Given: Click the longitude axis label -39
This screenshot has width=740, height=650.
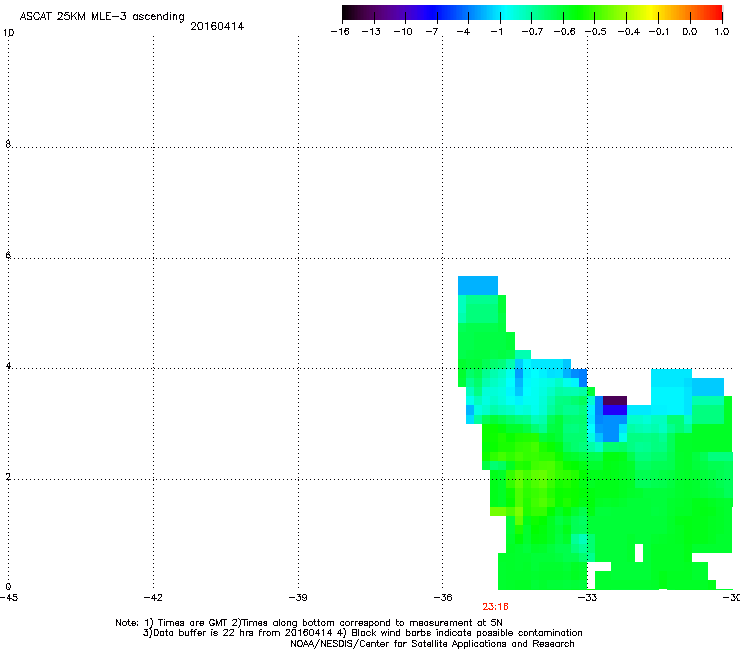Looking at the screenshot, I should (298, 598).
